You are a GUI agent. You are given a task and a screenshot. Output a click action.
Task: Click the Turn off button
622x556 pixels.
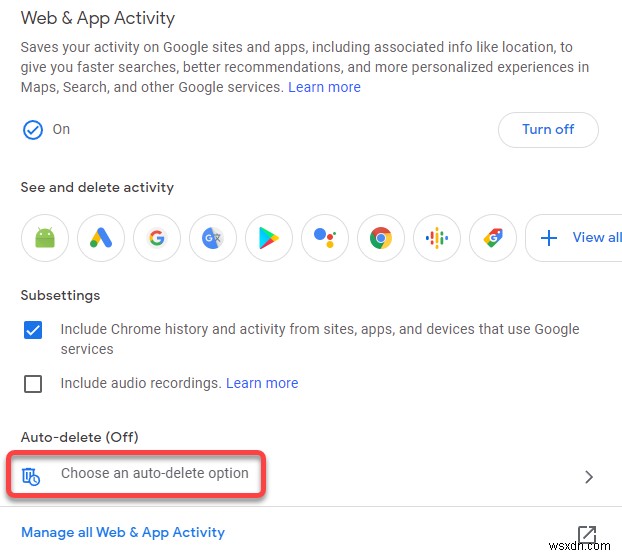pos(548,130)
